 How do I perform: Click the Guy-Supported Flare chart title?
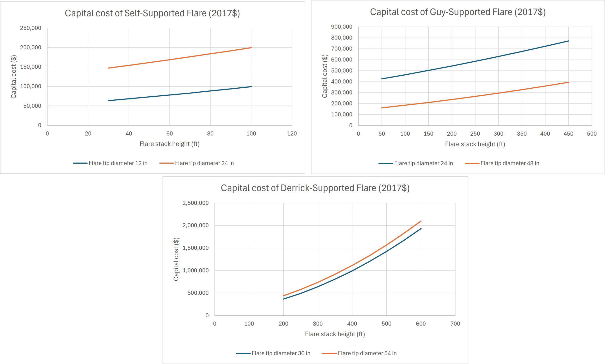click(458, 12)
